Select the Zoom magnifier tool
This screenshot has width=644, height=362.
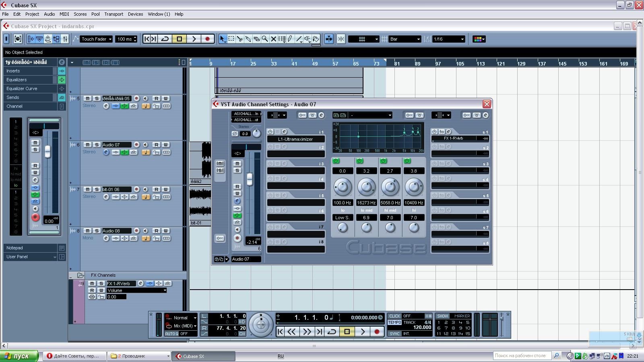(265, 39)
